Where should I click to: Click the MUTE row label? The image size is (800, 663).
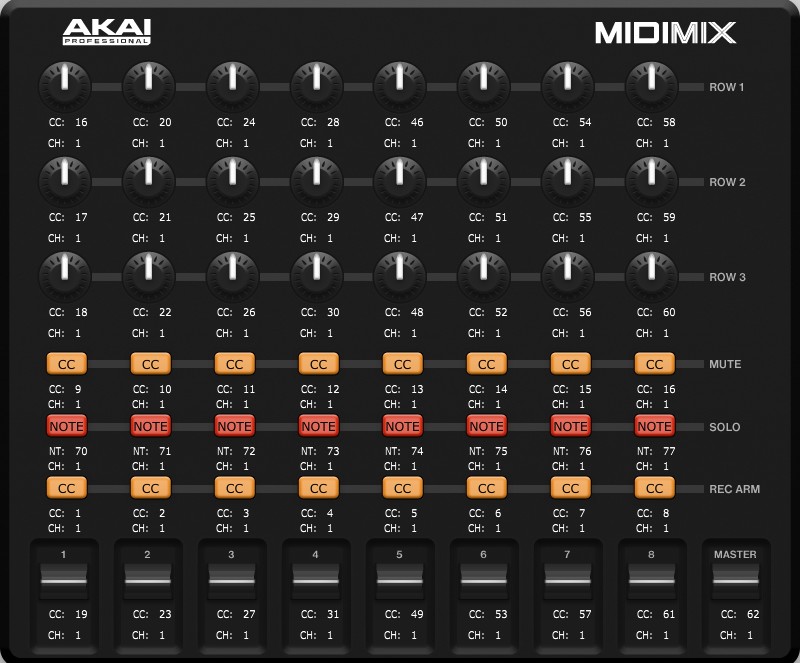725,364
